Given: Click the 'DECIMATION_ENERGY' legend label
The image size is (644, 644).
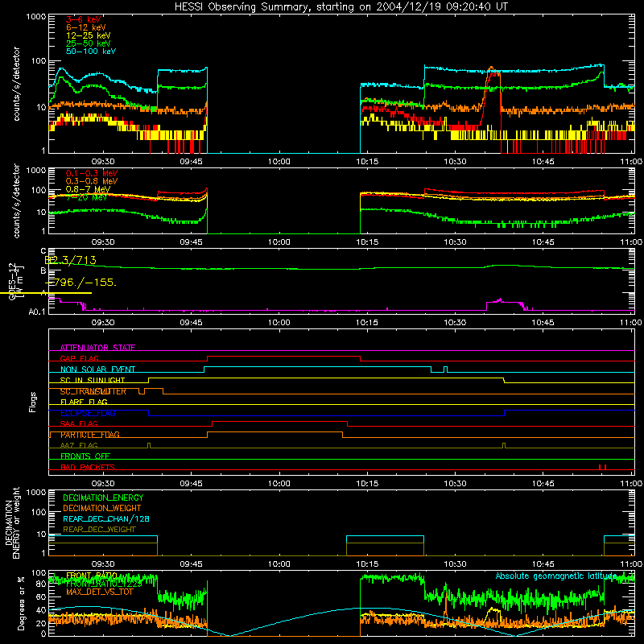Looking at the screenshot, I should tap(103, 497).
